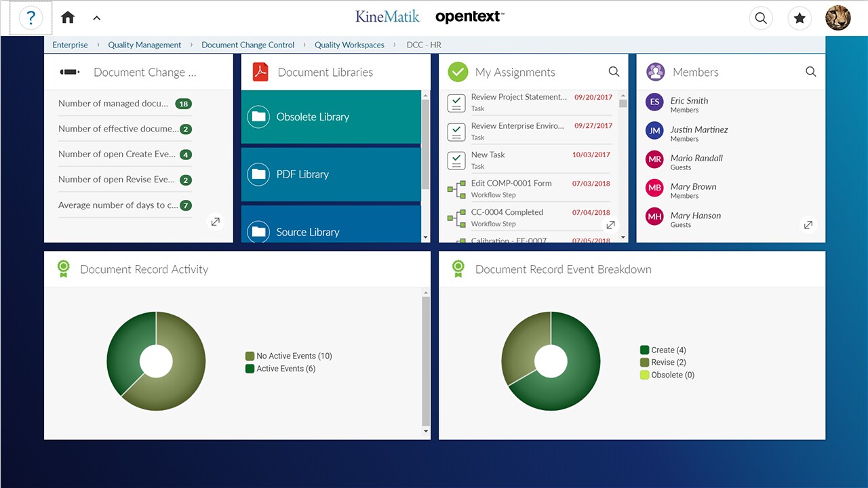This screenshot has height=488, width=868.
Task: Expand the My Assignments widget
Action: coord(610,225)
